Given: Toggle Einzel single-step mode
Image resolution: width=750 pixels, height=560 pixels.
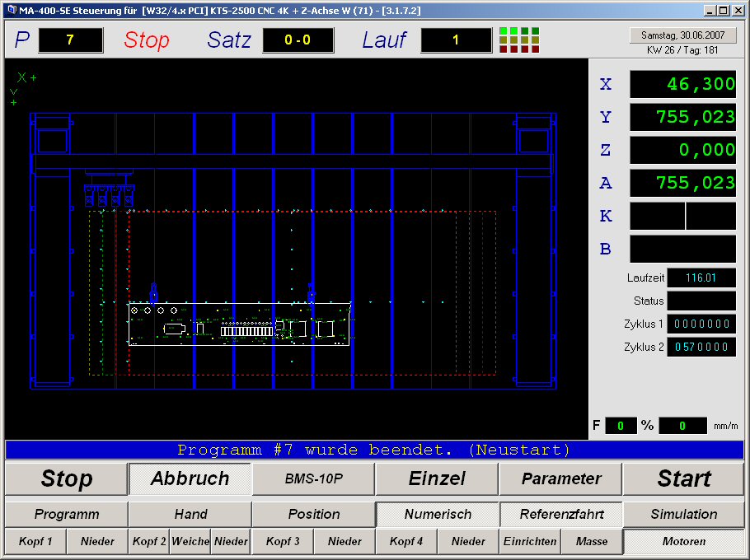Looking at the screenshot, I should pyautogui.click(x=437, y=478).
